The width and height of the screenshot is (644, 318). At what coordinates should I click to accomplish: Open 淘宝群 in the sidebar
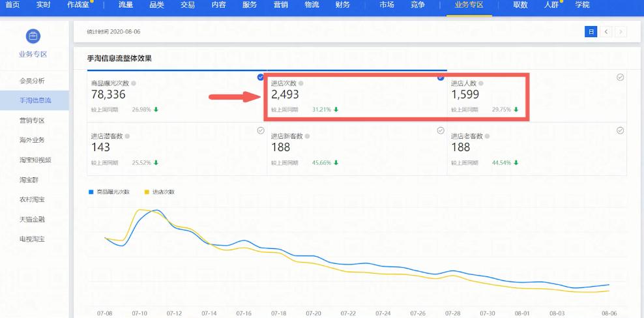coord(29,180)
